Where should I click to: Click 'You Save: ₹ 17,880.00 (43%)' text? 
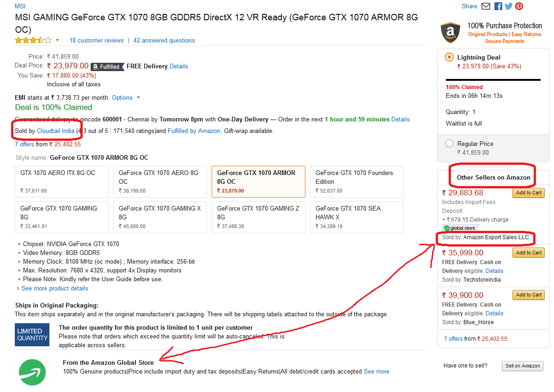tap(57, 75)
